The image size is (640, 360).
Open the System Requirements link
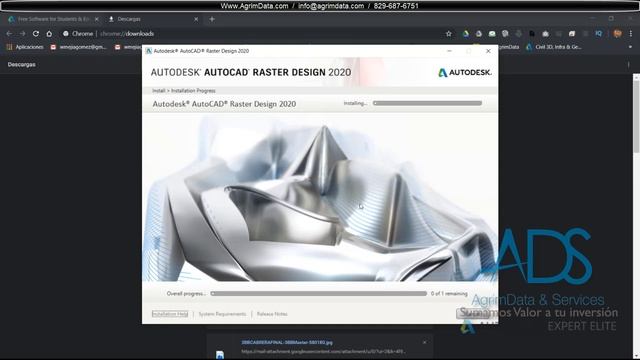(x=222, y=314)
